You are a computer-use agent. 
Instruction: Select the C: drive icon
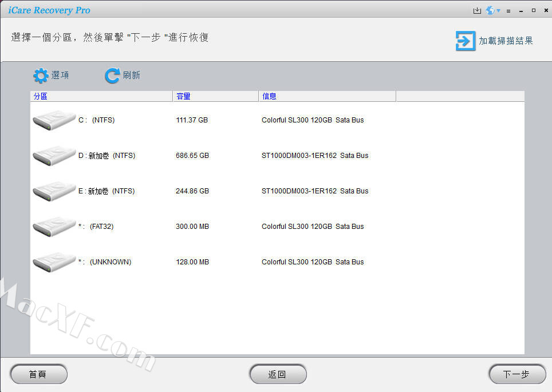(x=54, y=120)
